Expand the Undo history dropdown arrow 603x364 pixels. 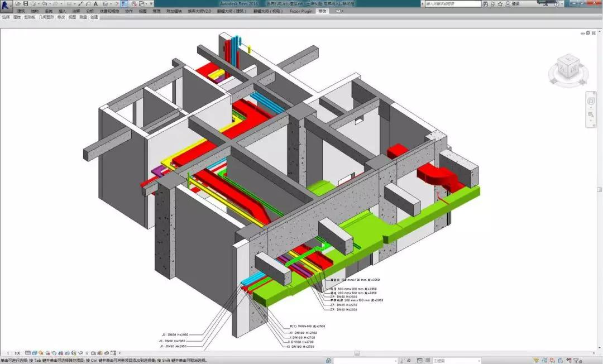(x=50, y=4)
